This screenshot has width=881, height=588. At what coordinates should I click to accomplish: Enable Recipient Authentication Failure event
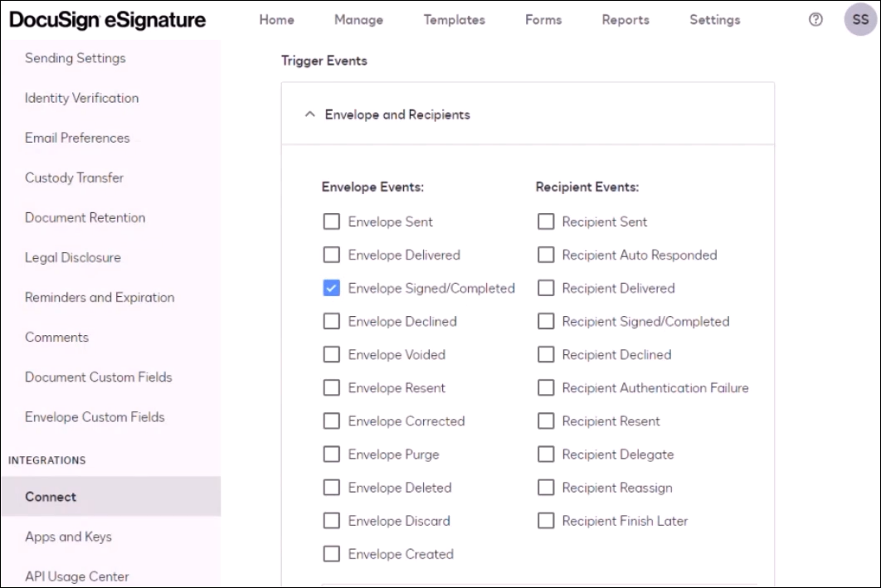(x=546, y=387)
